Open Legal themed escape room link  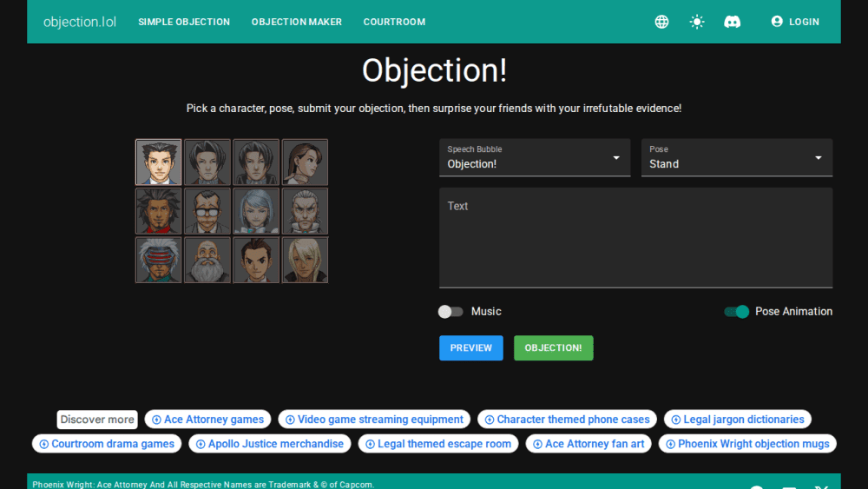(437, 444)
